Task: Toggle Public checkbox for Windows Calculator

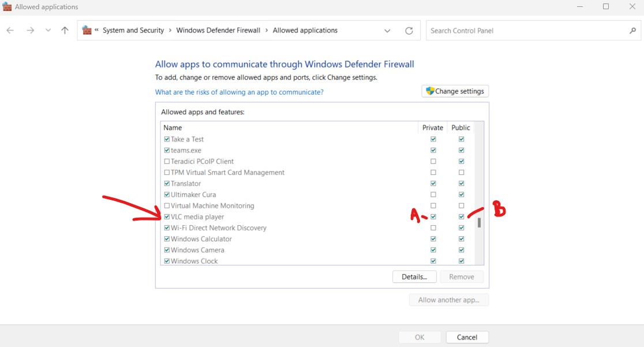Action: click(x=461, y=239)
